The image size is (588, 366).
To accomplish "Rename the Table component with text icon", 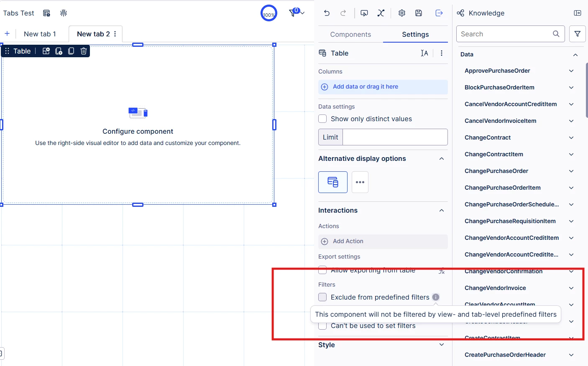I will pyautogui.click(x=424, y=53).
